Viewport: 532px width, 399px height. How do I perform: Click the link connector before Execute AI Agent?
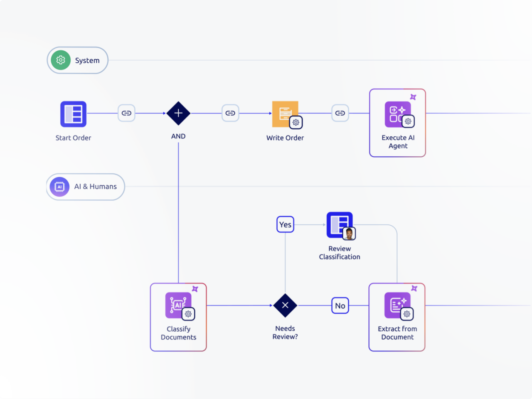340,113
